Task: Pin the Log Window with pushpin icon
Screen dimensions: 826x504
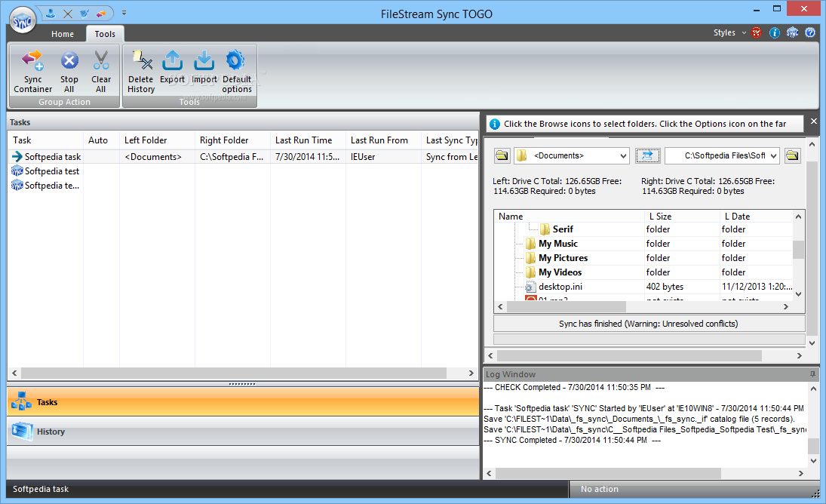Action: click(812, 374)
